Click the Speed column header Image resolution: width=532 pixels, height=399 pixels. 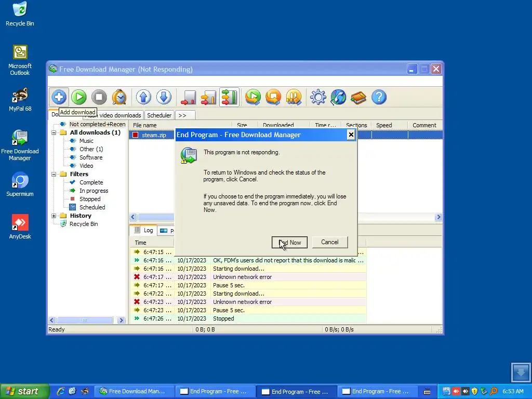pos(390,125)
